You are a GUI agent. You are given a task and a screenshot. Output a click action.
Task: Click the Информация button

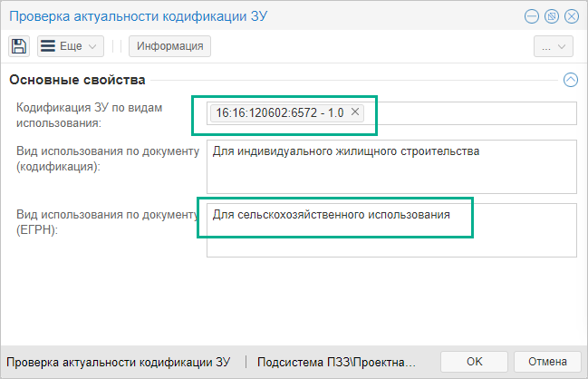(x=169, y=46)
